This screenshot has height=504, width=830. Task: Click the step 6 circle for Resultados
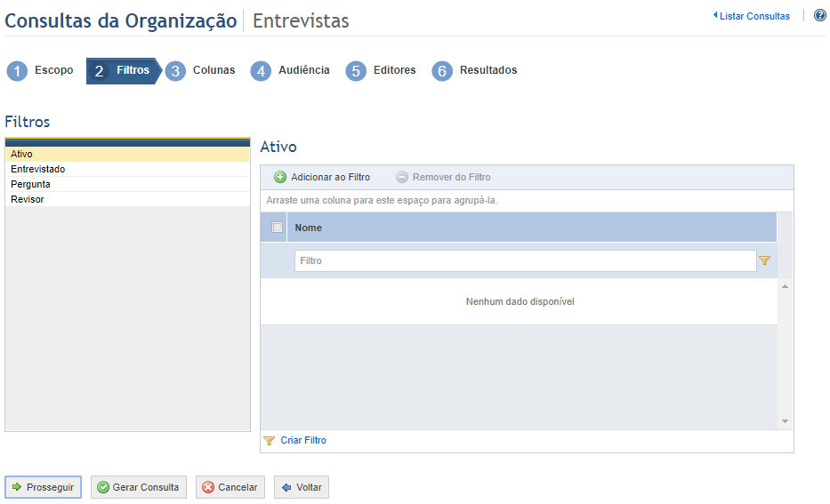pos(442,71)
